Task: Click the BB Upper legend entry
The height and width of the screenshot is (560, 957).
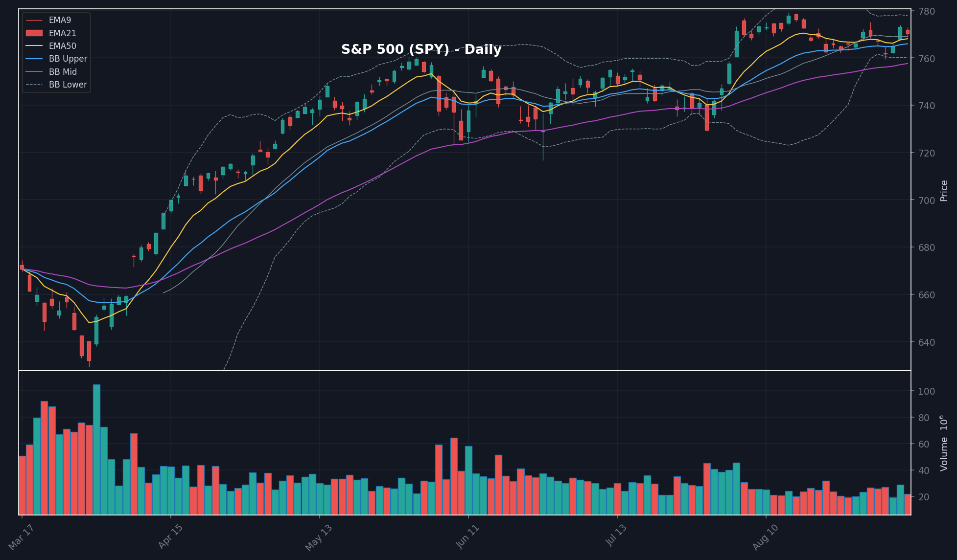Action: [56, 59]
